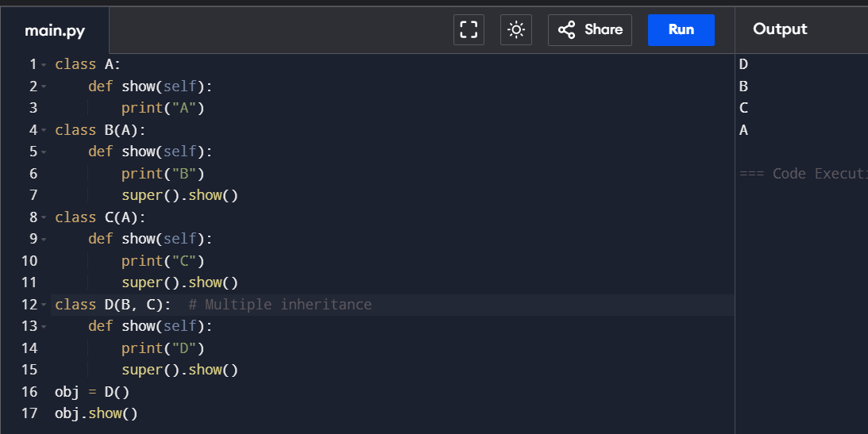Run the code with the Run button
The image size is (868, 434).
pos(681,30)
